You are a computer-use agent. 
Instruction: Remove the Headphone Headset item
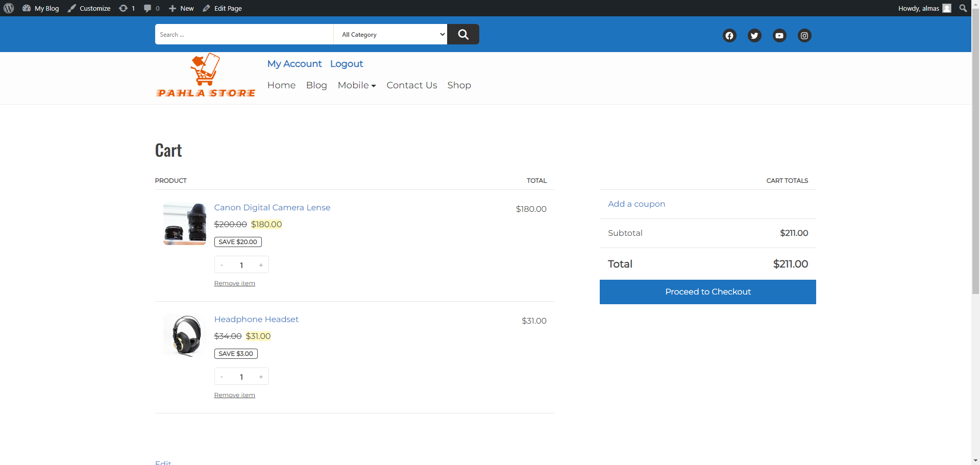234,395
